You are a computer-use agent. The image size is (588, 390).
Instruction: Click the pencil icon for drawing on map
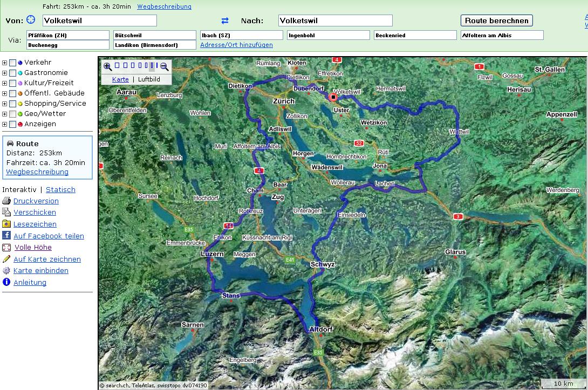[x=6, y=259]
